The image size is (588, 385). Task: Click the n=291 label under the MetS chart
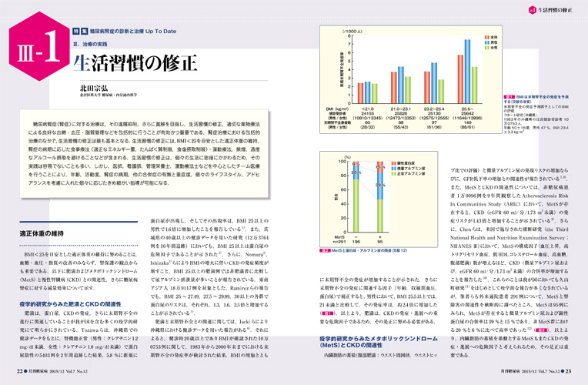[339, 242]
